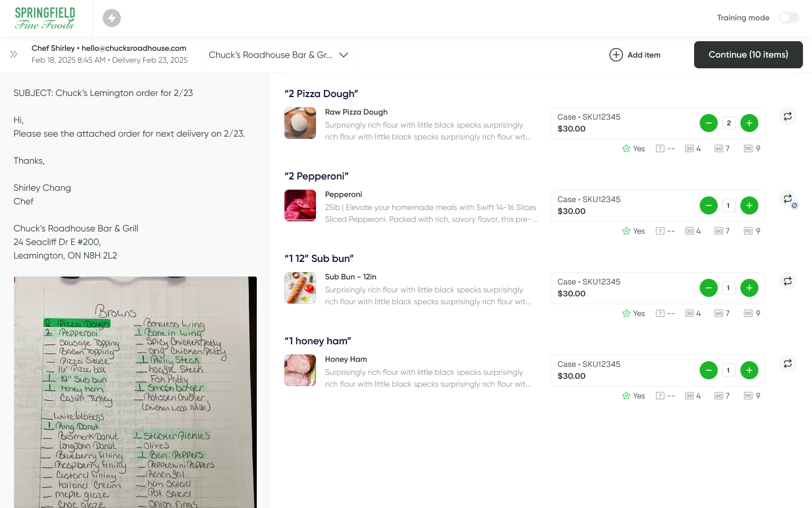Open Raw Pizza Dough thumbnail
812x508 pixels.
pyautogui.click(x=300, y=123)
